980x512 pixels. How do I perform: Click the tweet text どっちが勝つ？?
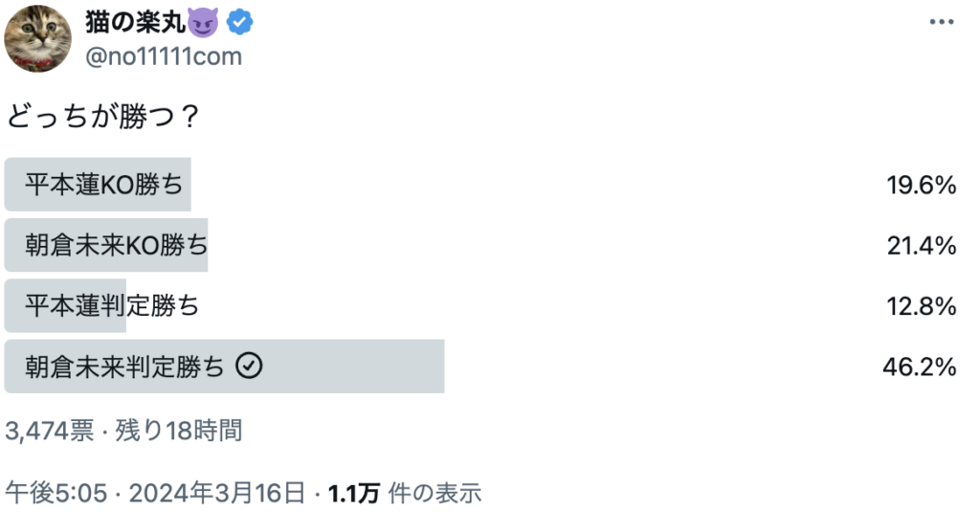coord(103,117)
